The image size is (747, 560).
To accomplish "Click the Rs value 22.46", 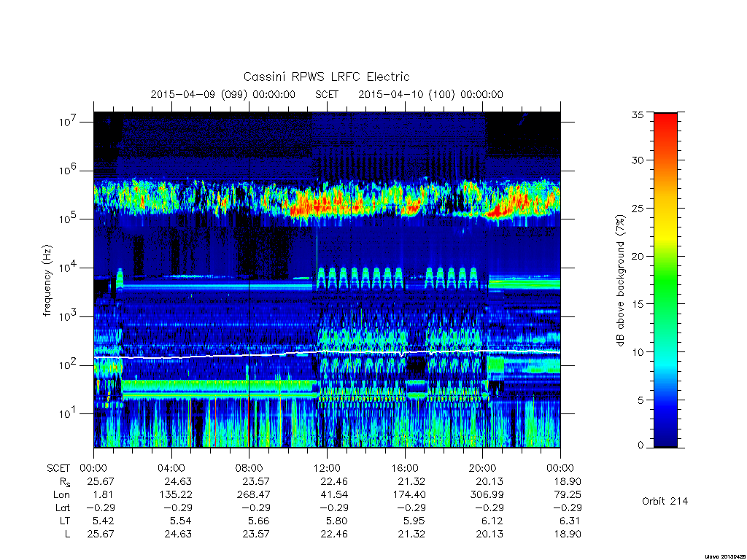I will click(x=334, y=481).
